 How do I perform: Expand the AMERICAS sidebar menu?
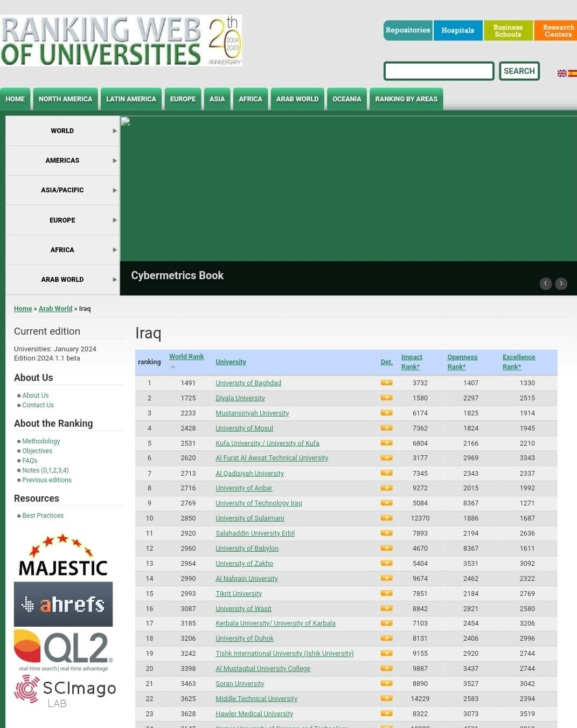click(x=62, y=161)
